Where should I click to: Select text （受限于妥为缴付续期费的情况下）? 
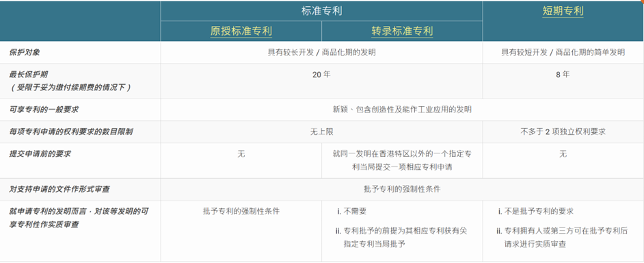point(70,87)
